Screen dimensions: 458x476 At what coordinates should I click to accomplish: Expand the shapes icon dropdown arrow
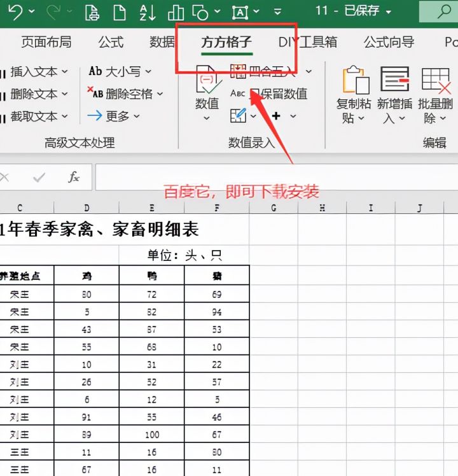(x=218, y=11)
